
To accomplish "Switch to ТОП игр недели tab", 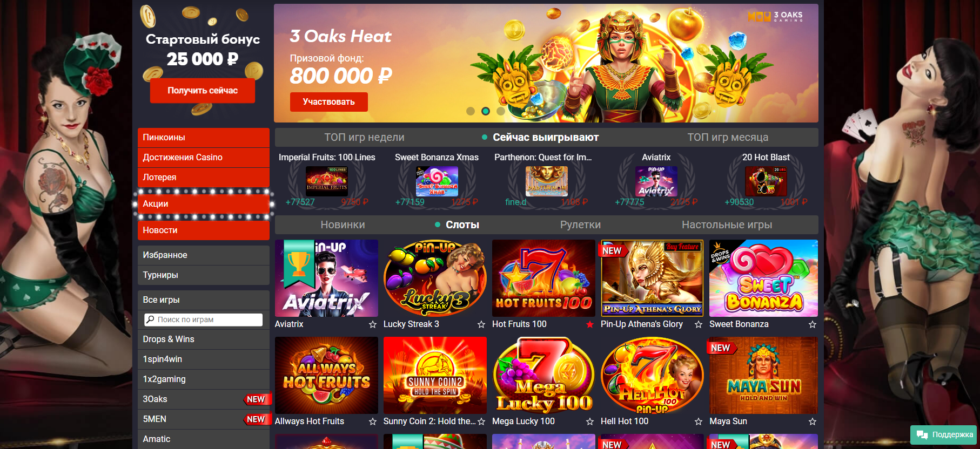I will coord(364,137).
